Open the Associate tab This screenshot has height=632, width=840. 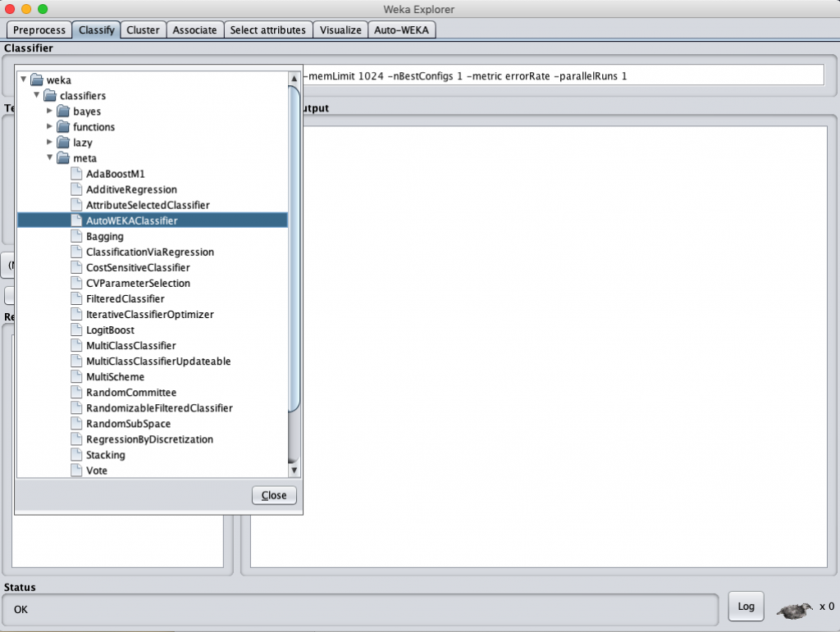point(194,30)
